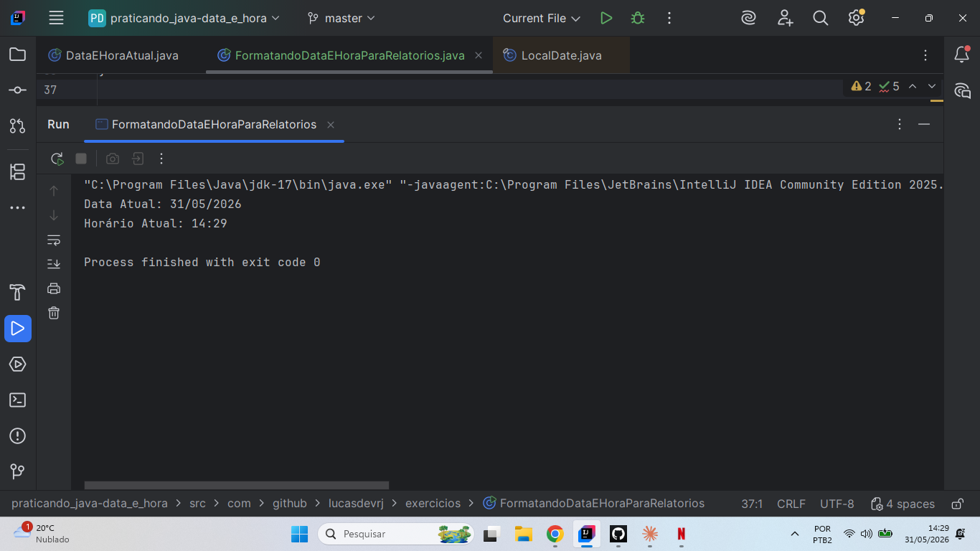Open Chrome from the taskbar

tap(555, 534)
